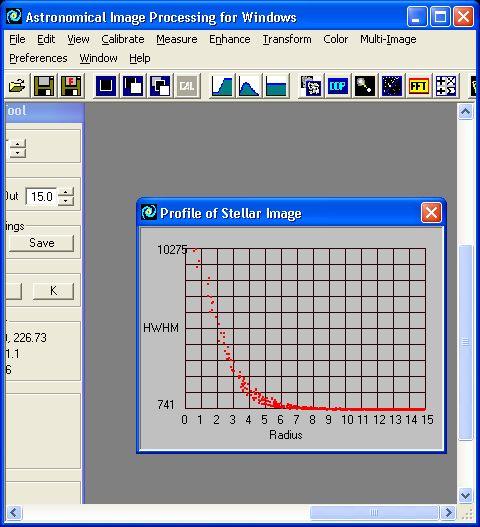This screenshot has height=527, width=480.
Task: Click the Save button in the tool panel
Action: pos(41,243)
